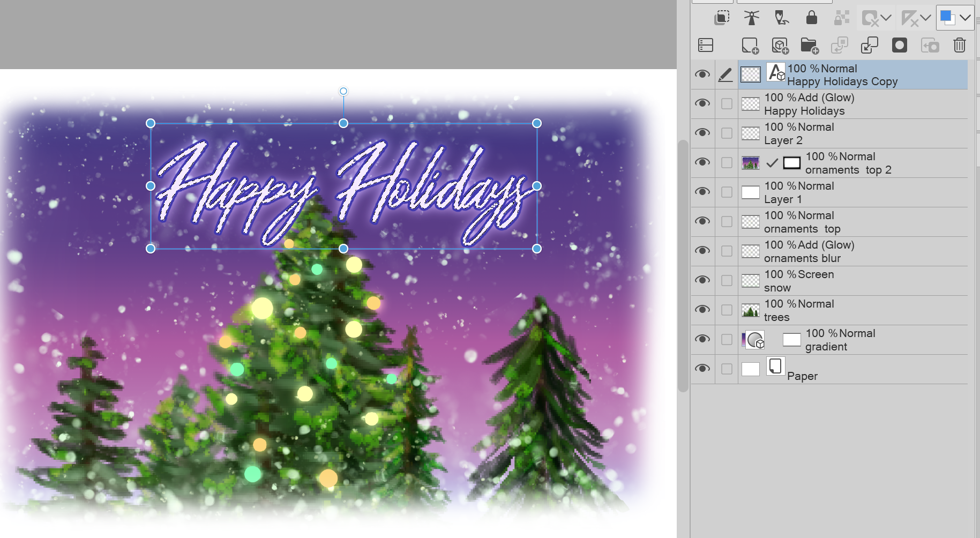This screenshot has width=980, height=538.
Task: Enable Clip to Layer Below icon
Action: [722, 18]
